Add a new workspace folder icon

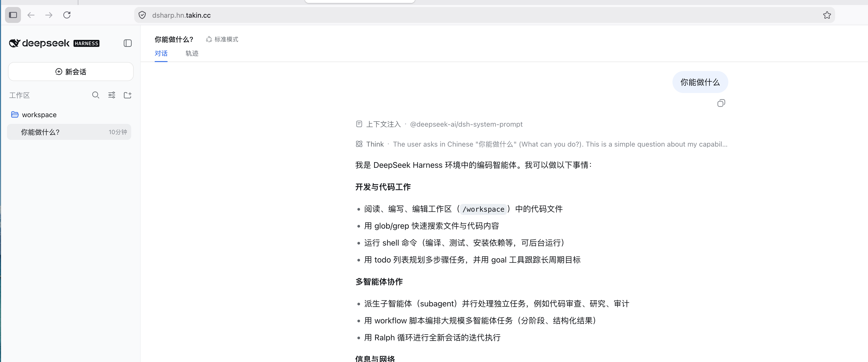[x=127, y=95]
